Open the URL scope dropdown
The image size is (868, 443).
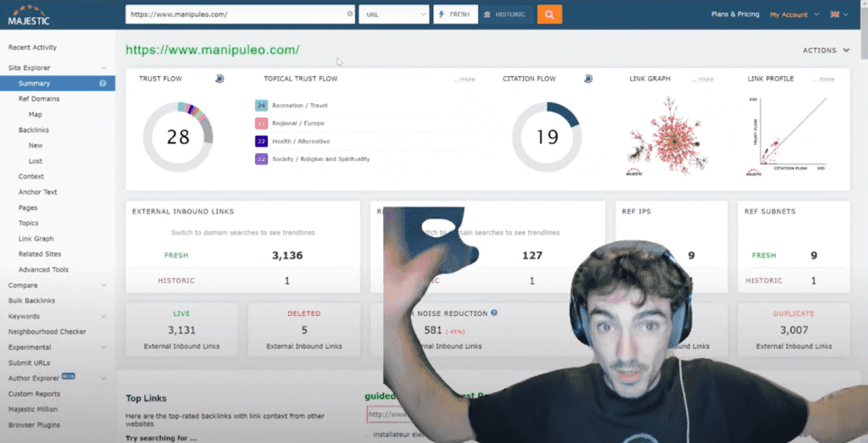click(393, 14)
